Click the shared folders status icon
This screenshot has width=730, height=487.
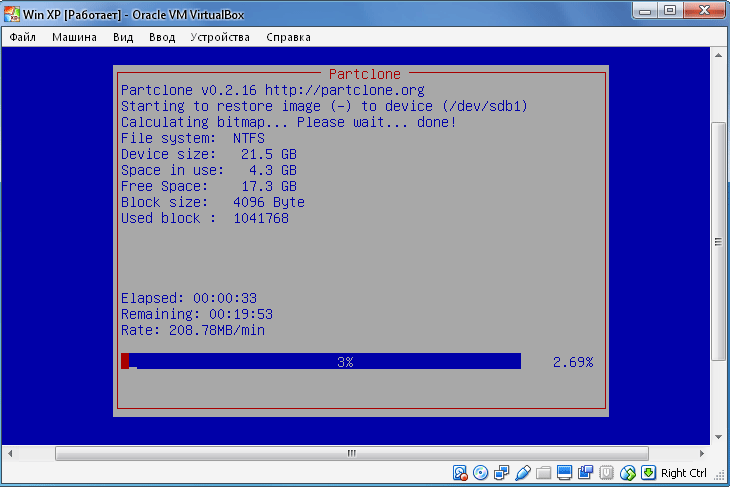coord(544,473)
